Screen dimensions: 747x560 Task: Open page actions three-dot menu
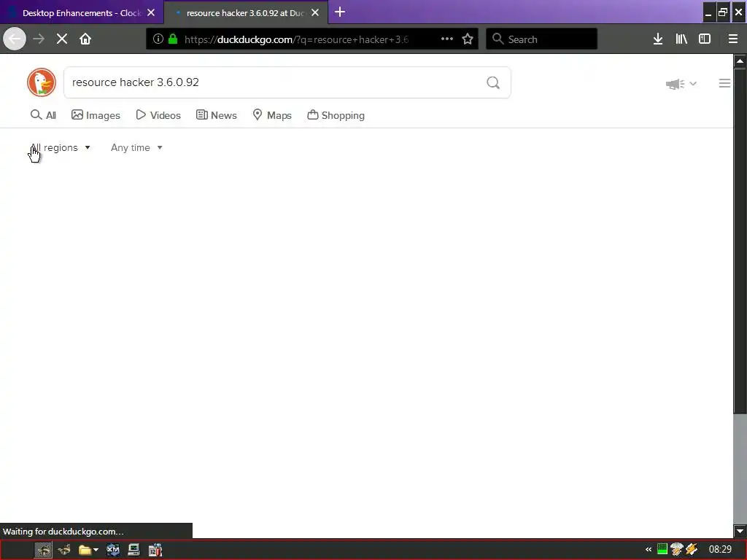click(447, 39)
